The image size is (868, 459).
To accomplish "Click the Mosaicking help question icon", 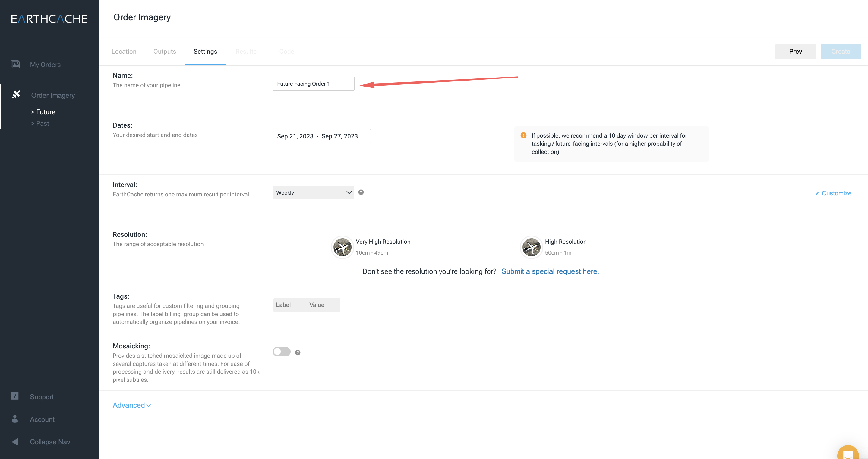I will point(298,353).
